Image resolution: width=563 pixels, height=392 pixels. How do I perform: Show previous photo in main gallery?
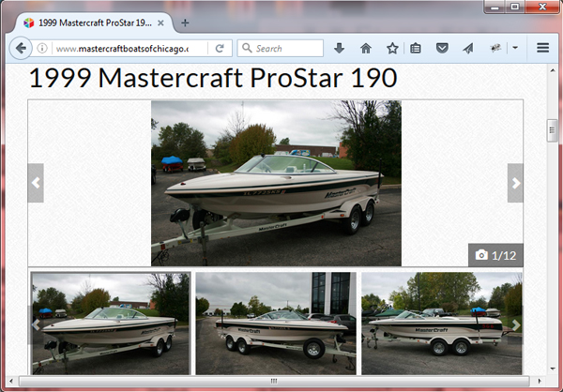coord(36,183)
